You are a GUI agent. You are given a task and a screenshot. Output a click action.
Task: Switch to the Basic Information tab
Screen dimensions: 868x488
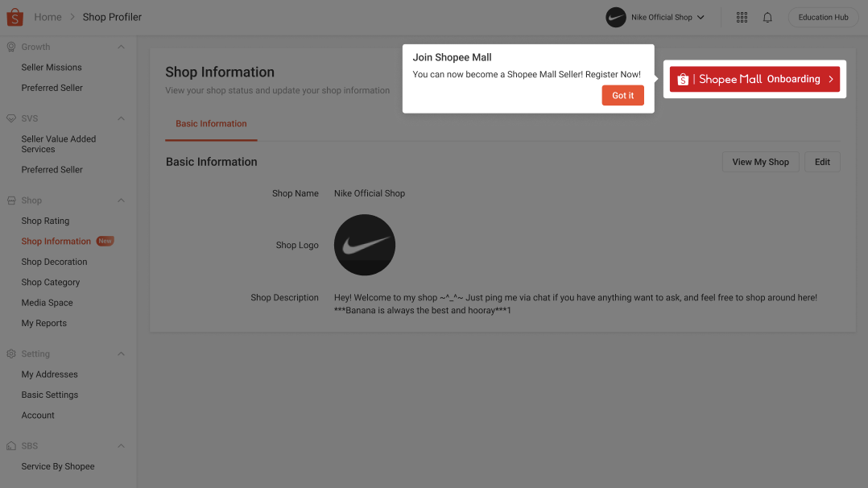pos(211,123)
